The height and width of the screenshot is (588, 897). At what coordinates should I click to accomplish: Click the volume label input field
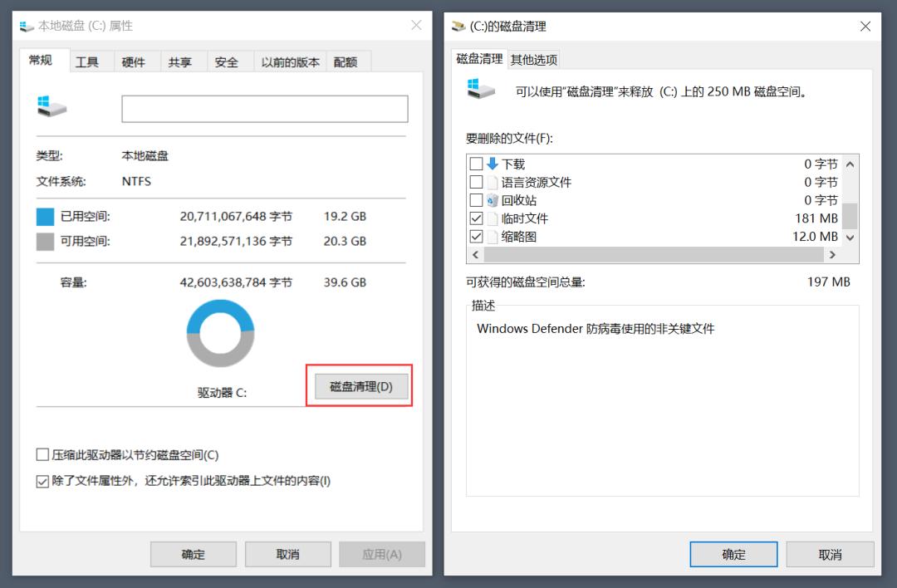click(264, 109)
